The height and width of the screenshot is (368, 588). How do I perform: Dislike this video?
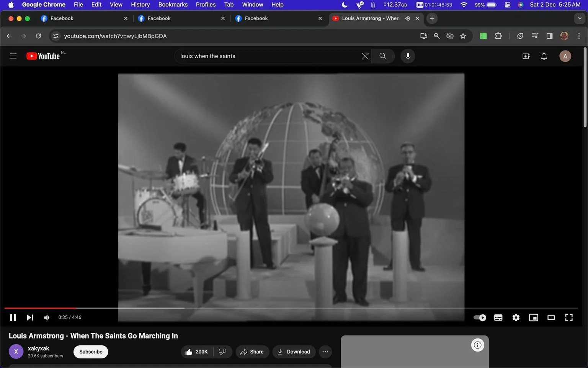[222, 352]
